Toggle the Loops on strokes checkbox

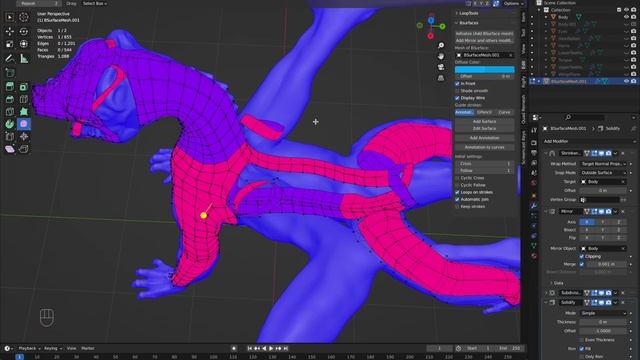pyautogui.click(x=458, y=192)
